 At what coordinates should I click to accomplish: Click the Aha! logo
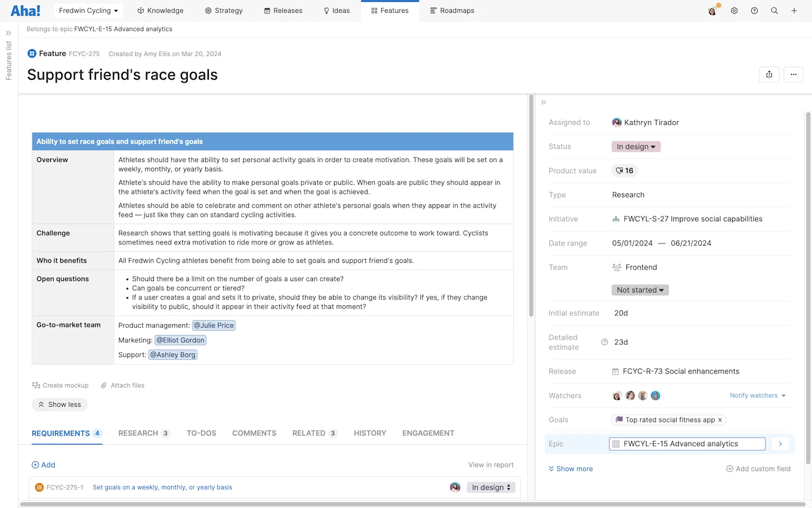click(25, 10)
